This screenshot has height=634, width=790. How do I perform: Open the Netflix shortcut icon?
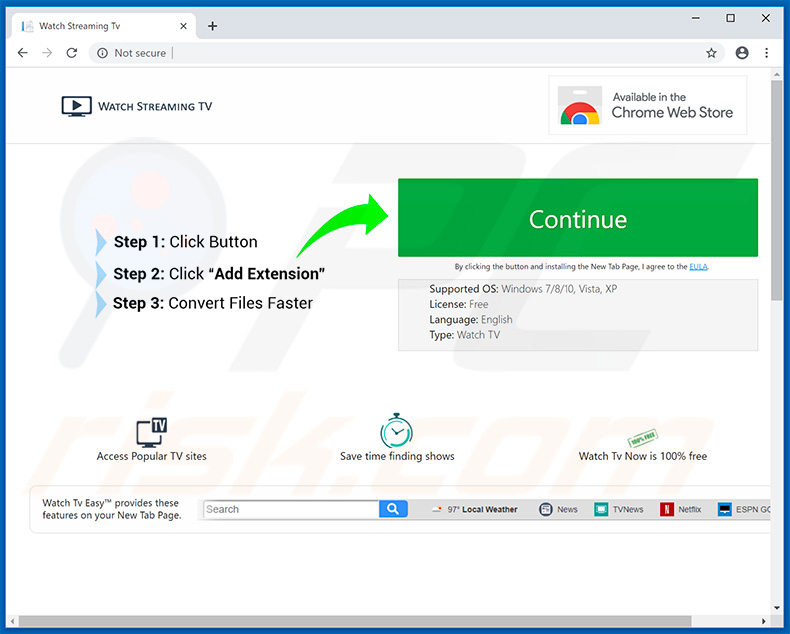click(x=667, y=510)
